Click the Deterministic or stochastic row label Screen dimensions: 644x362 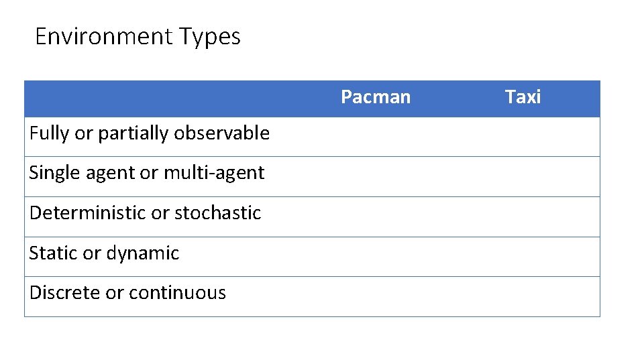[145, 213]
